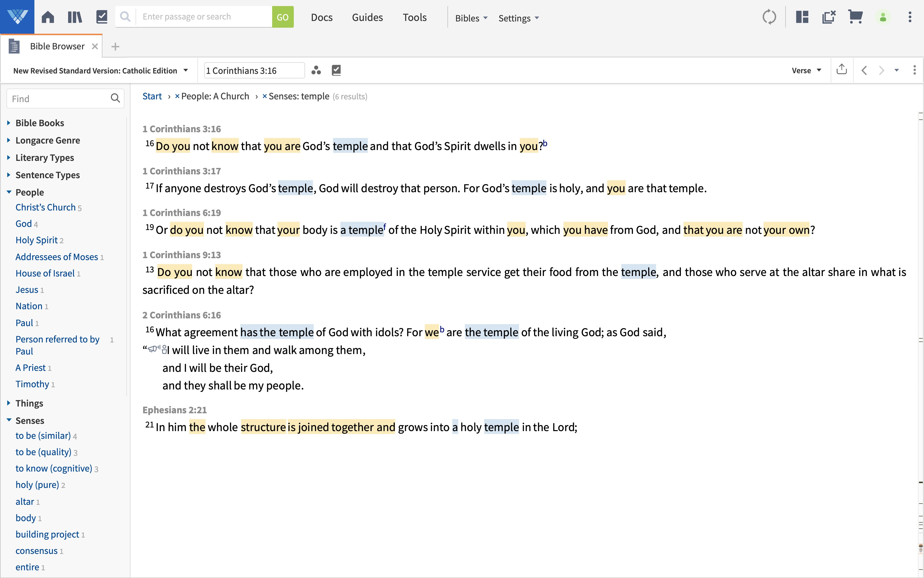This screenshot has height=578, width=924.
Task: Open the user account avatar icon
Action: (883, 17)
